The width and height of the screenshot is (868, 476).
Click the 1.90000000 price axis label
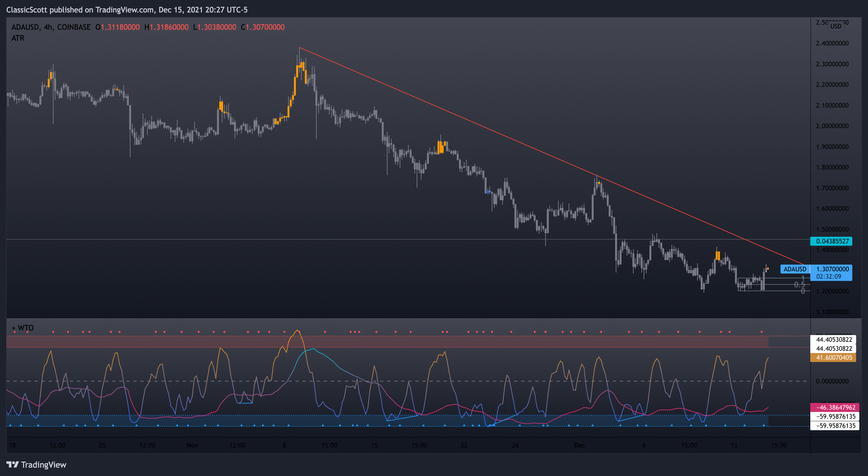tap(832, 147)
